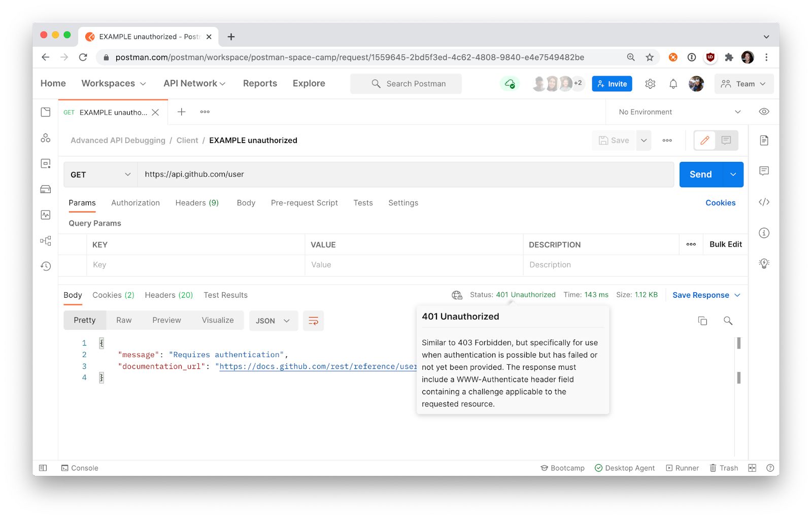The image size is (812, 519).
Task: Close the EXAMPLE unauthorized request tab
Action: tap(155, 112)
